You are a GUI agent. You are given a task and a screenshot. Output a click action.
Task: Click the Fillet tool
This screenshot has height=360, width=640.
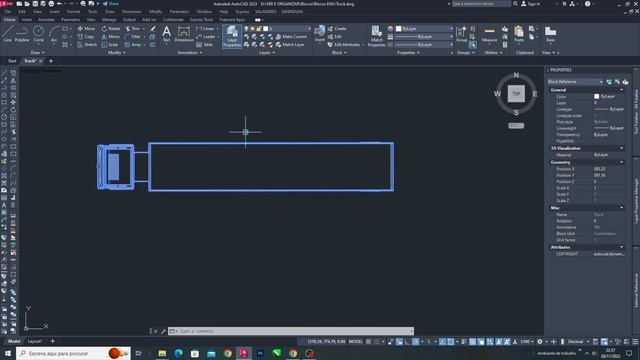coord(133,36)
